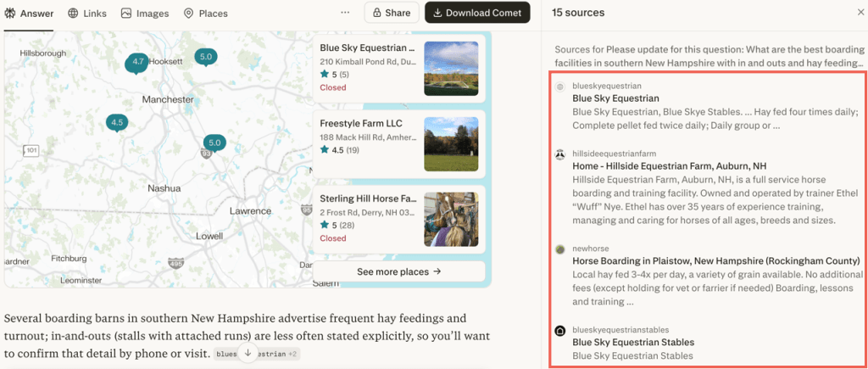
Task: Open Horse Boarding in Plaistow source
Action: [x=716, y=260]
